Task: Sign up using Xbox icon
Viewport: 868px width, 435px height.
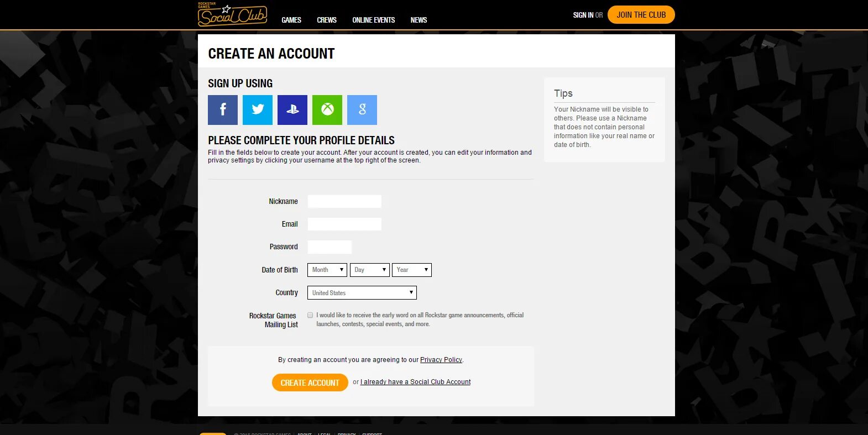Action: [x=327, y=109]
